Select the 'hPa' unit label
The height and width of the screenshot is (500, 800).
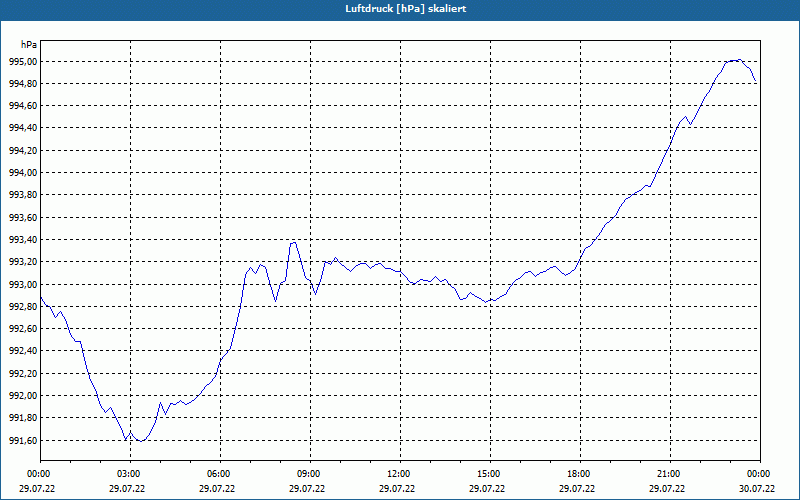point(29,45)
